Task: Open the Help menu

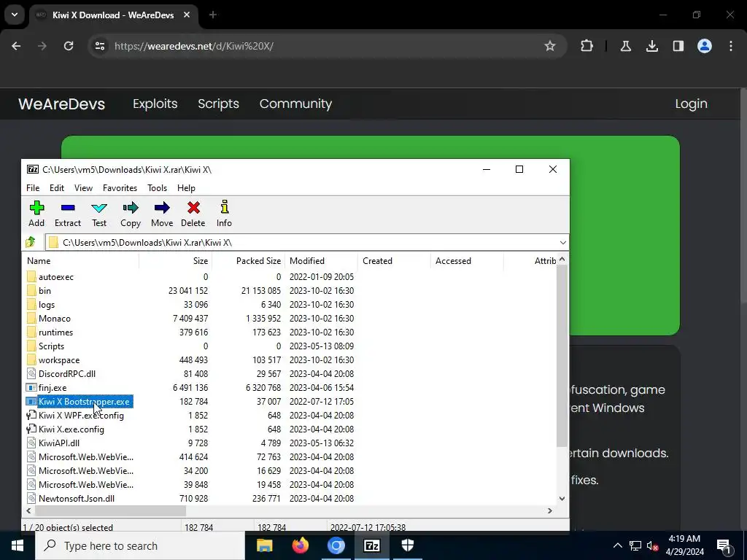Action: point(186,188)
